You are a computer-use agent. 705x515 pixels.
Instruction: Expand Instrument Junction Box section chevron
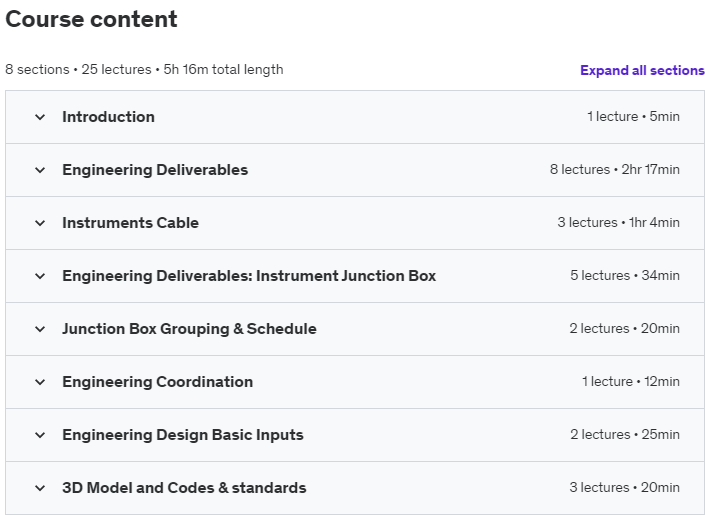tap(40, 276)
